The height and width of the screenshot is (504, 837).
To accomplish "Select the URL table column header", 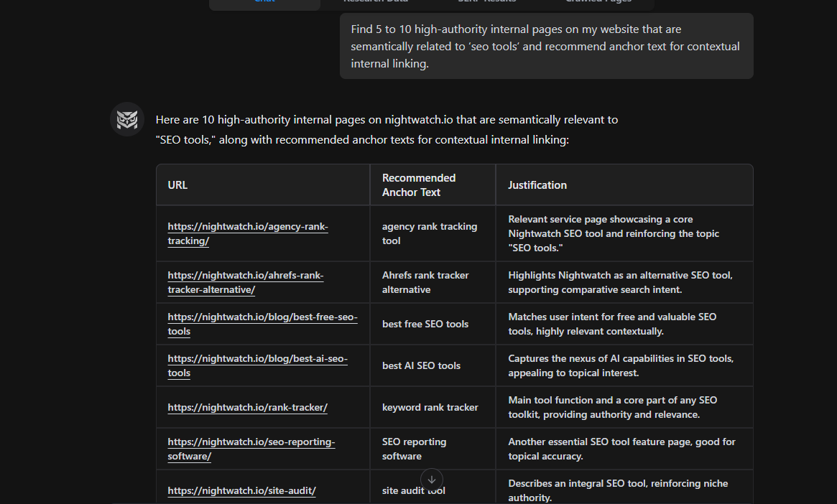I will click(177, 185).
